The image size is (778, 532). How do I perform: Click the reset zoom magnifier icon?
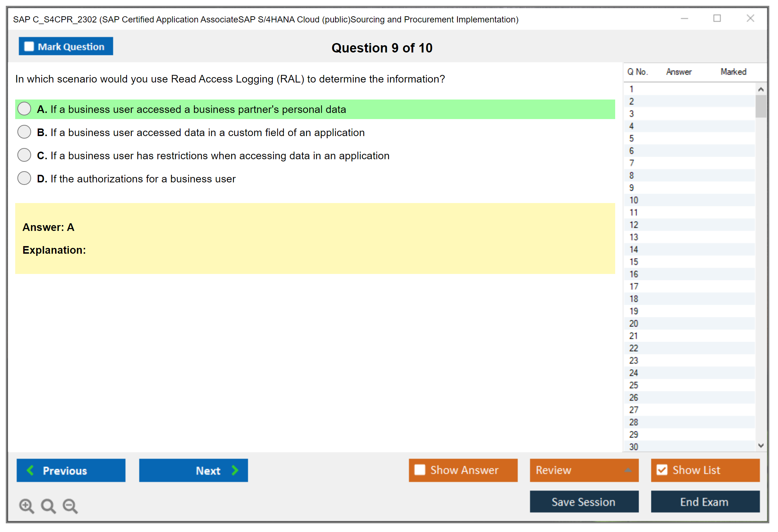[x=48, y=506]
